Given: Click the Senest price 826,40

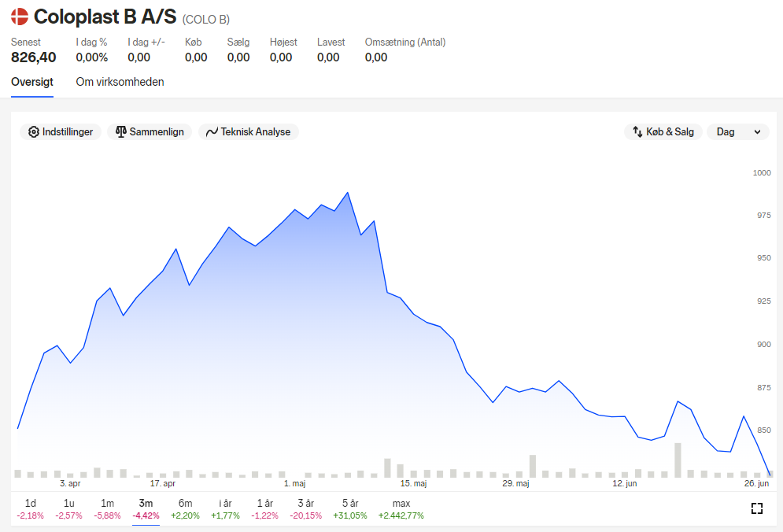Looking at the screenshot, I should coord(34,57).
